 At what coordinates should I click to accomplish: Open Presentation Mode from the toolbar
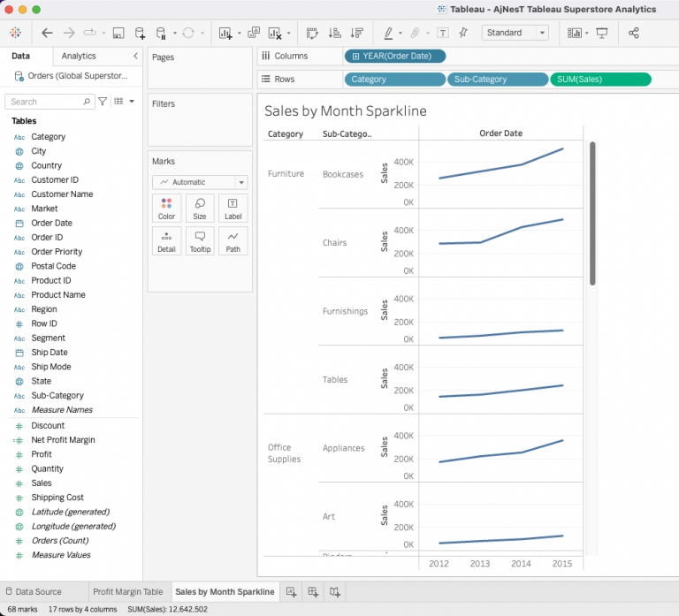pyautogui.click(x=602, y=33)
